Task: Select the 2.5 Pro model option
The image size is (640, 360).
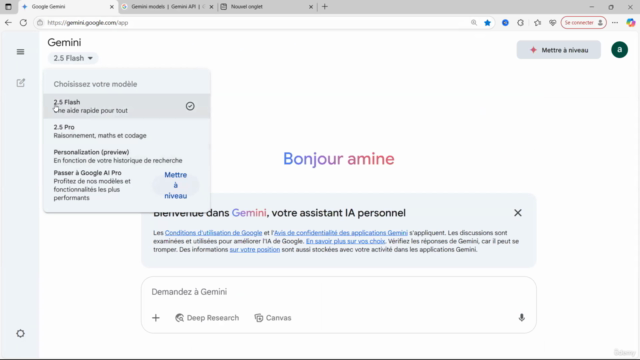Action: 127,131
